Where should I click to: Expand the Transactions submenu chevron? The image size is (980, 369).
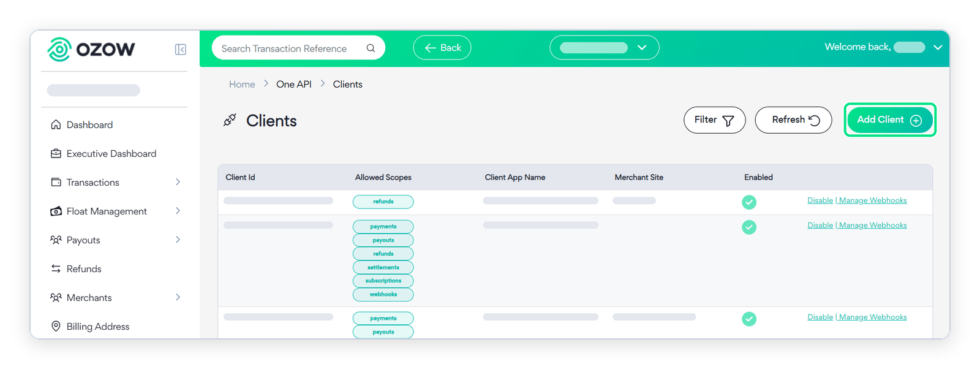(x=178, y=182)
